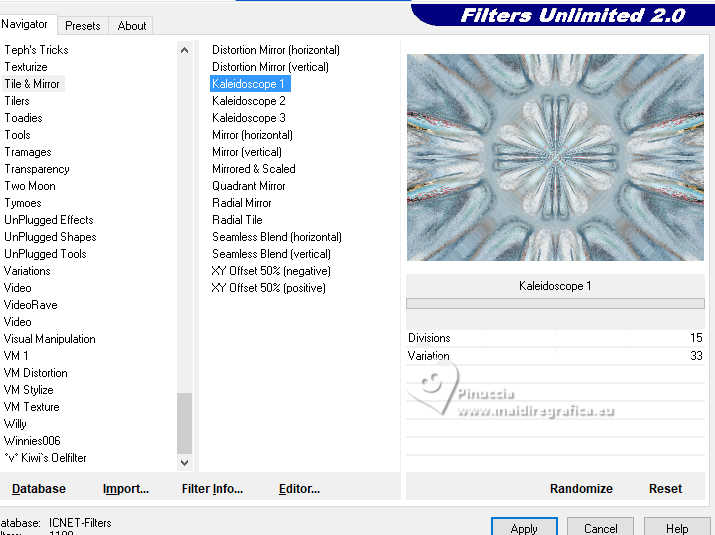Click the Import... button

coord(126,489)
